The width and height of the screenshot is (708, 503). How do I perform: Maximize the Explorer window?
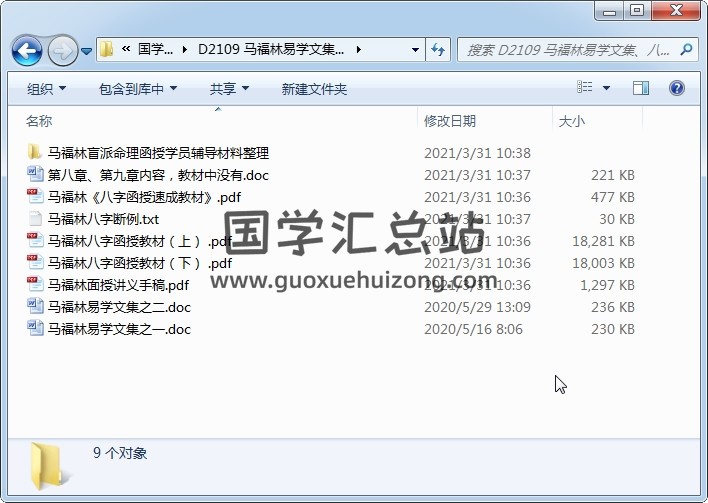[637, 11]
